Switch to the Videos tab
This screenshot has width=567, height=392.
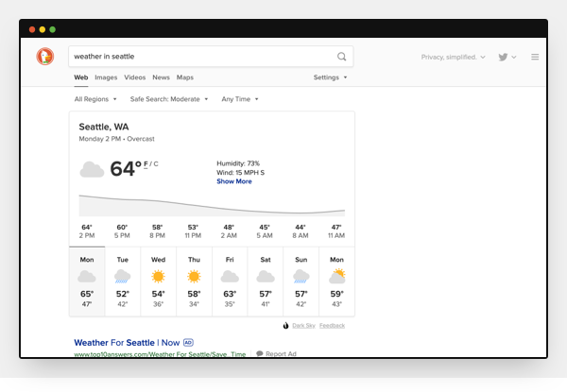pyautogui.click(x=134, y=77)
